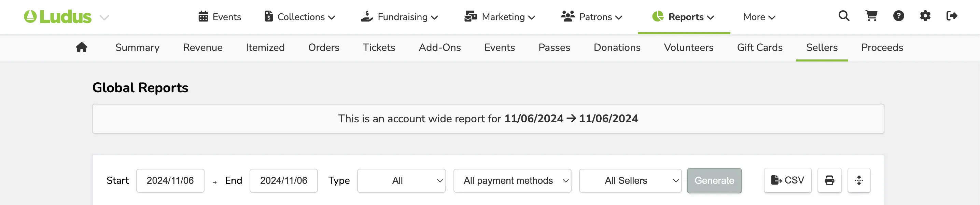The image size is (980, 205).
Task: Open the Orders report tab
Action: click(x=324, y=47)
